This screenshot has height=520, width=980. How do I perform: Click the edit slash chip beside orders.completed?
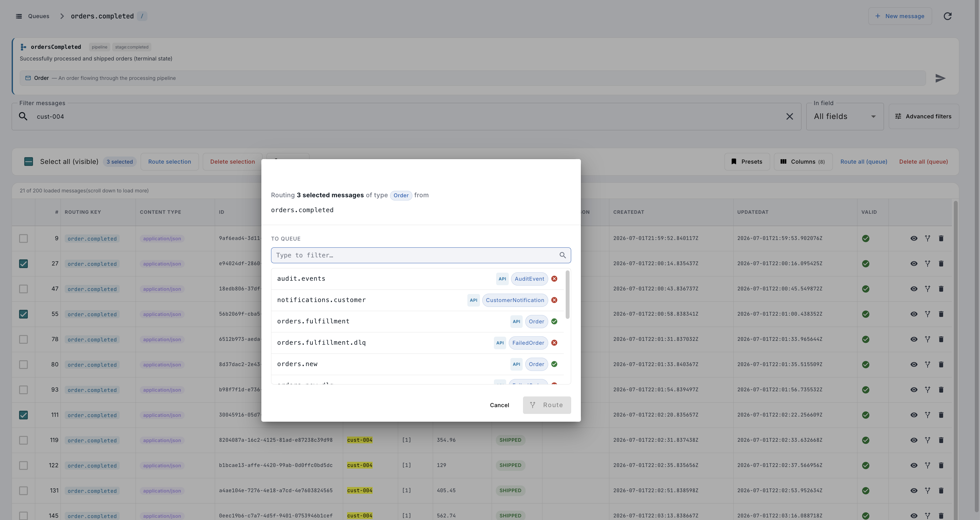click(142, 16)
